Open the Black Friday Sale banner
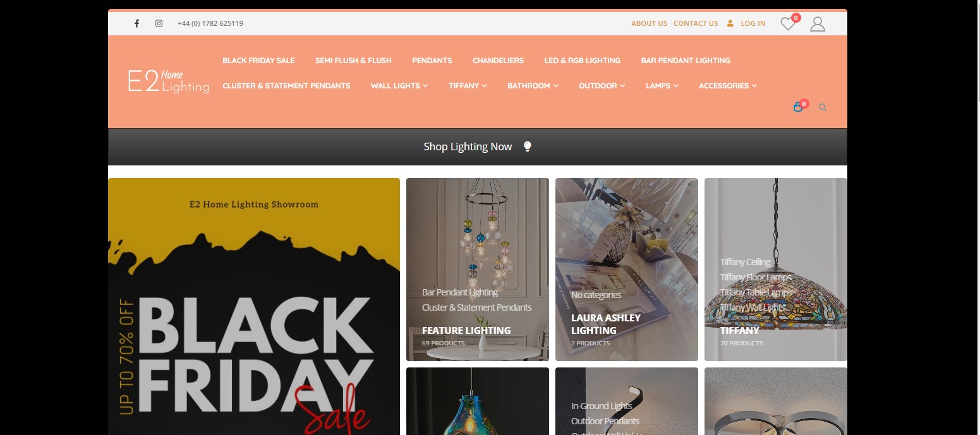The width and height of the screenshot is (980, 435). click(254, 306)
